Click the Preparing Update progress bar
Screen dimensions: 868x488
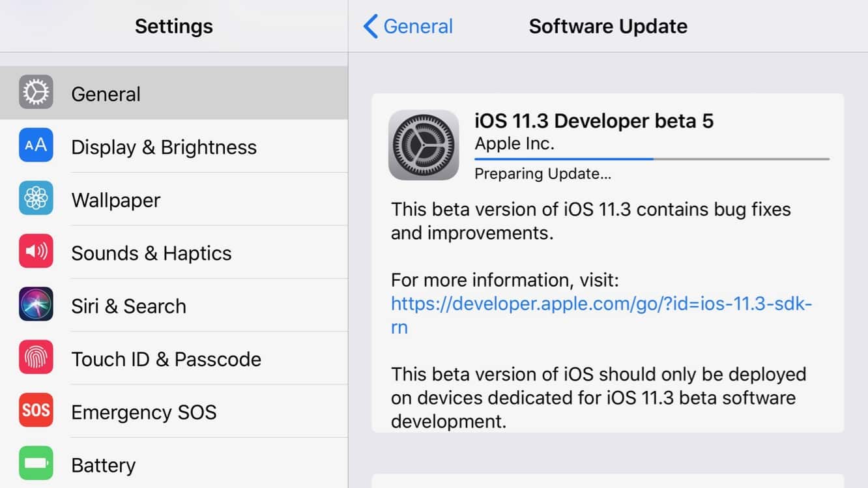tap(652, 158)
